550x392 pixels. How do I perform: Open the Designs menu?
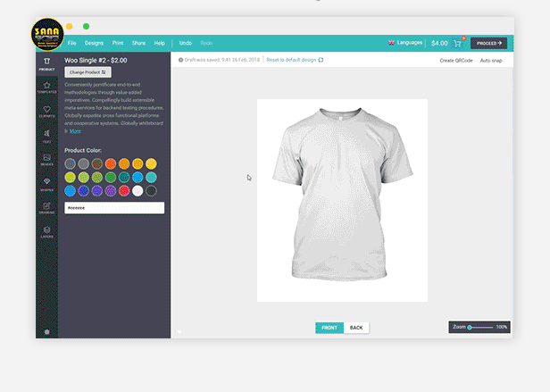(94, 43)
